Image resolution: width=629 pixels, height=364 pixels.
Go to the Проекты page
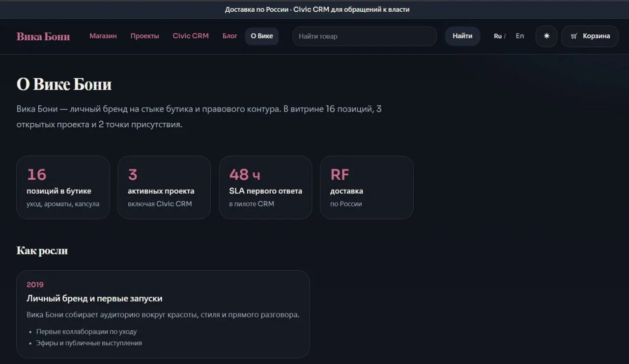[145, 36]
